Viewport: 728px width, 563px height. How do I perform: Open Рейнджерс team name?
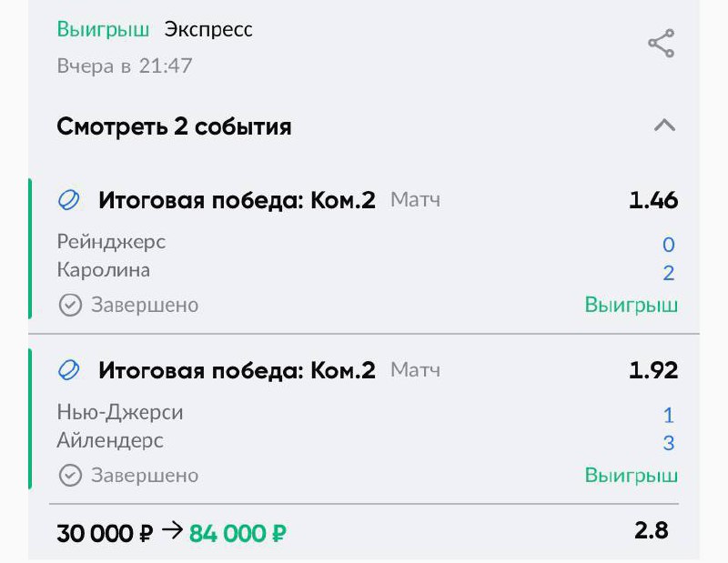coord(111,242)
